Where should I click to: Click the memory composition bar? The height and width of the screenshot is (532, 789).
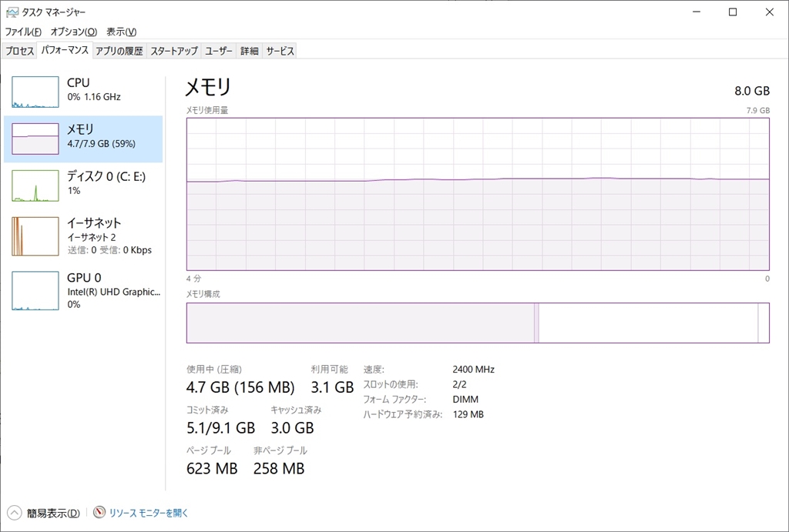(x=478, y=323)
